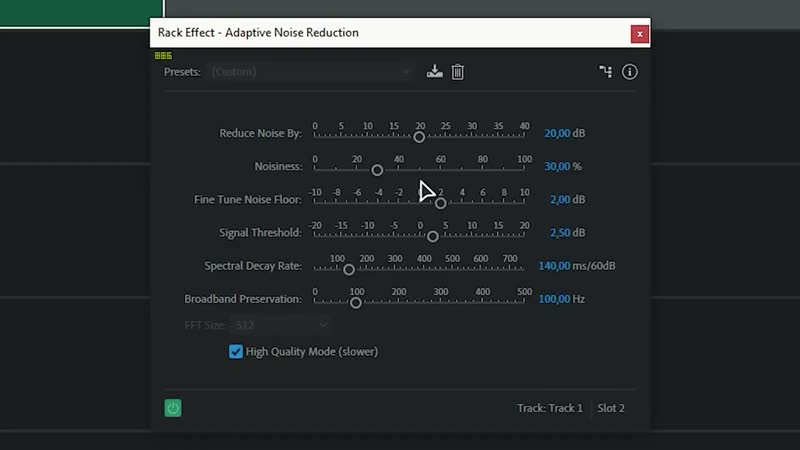Expand the FFT Size dropdown

[x=280, y=325]
